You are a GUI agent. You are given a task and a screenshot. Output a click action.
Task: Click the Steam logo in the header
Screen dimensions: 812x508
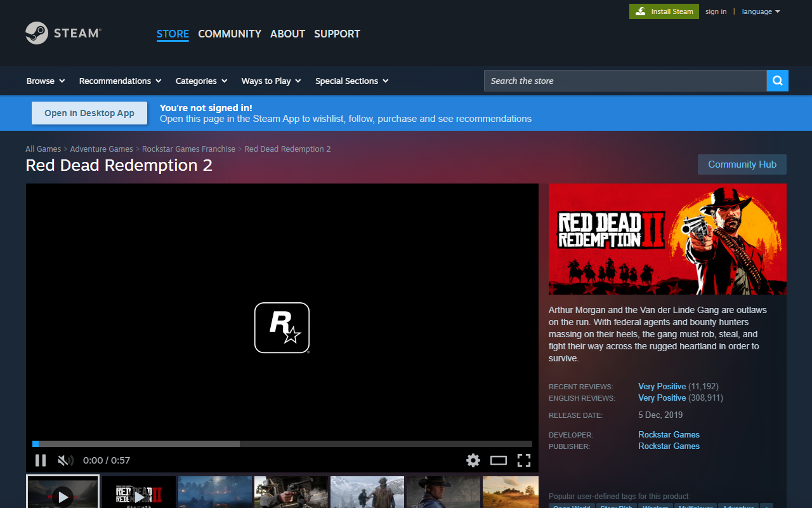[63, 33]
